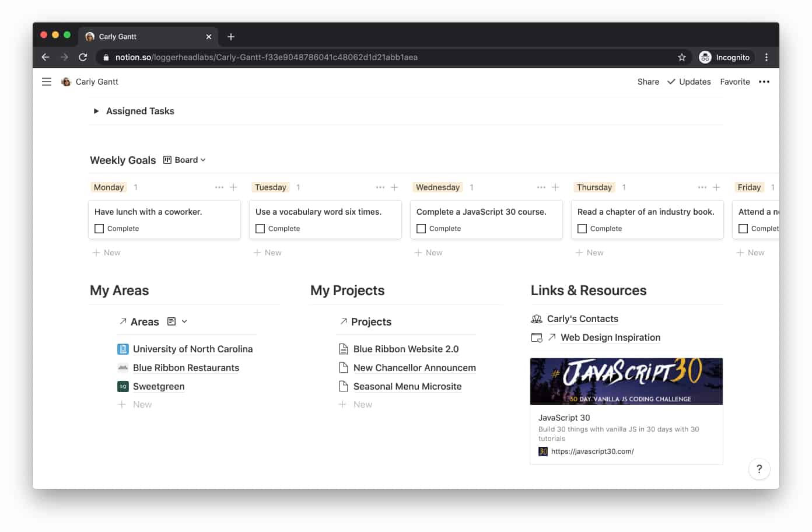The width and height of the screenshot is (812, 532).
Task: Open the sidebar with the hamburger icon
Action: pyautogui.click(x=46, y=82)
